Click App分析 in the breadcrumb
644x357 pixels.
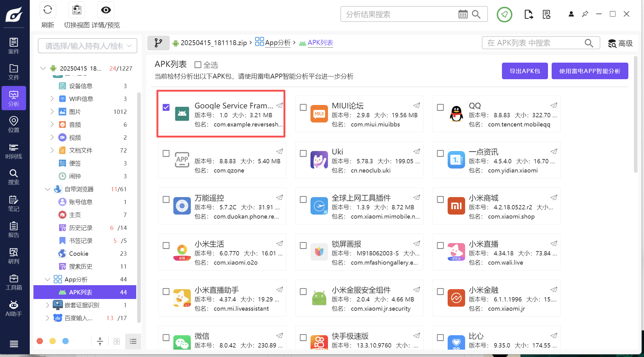pos(277,43)
